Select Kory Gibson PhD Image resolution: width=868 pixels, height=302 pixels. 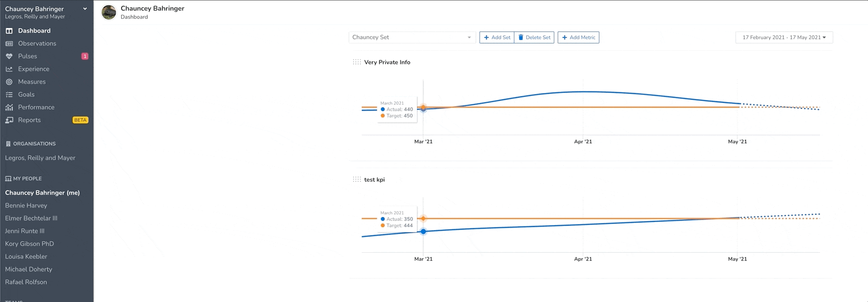(x=29, y=244)
